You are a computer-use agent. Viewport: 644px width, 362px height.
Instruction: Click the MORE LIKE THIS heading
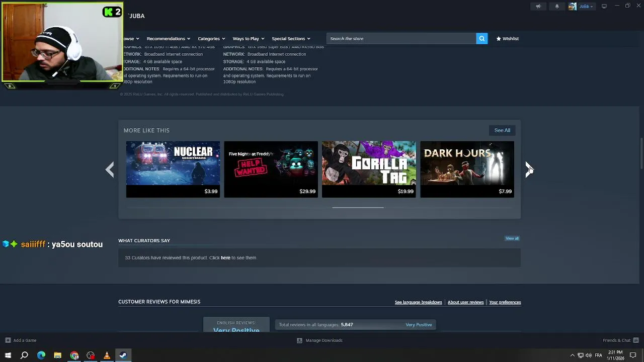click(146, 130)
